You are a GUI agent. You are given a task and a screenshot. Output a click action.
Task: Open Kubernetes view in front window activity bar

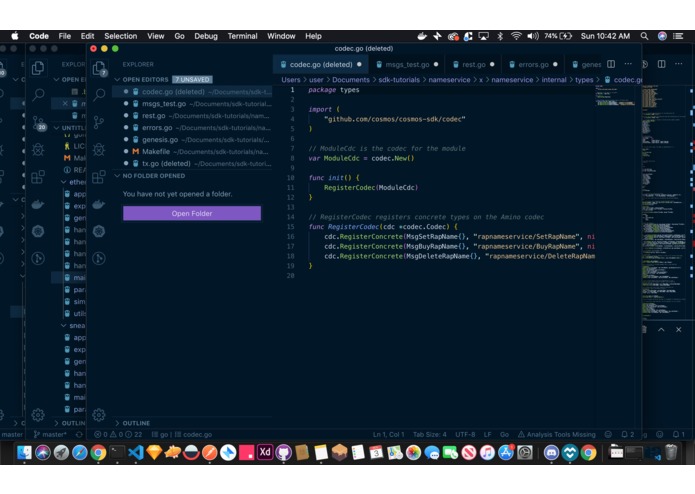pyautogui.click(x=99, y=231)
